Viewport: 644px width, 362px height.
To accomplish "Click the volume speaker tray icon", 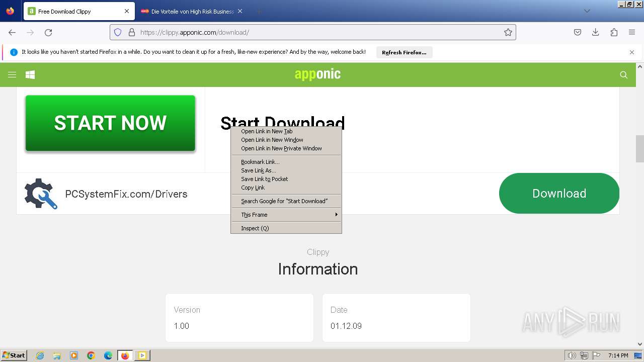I will click(x=572, y=355).
